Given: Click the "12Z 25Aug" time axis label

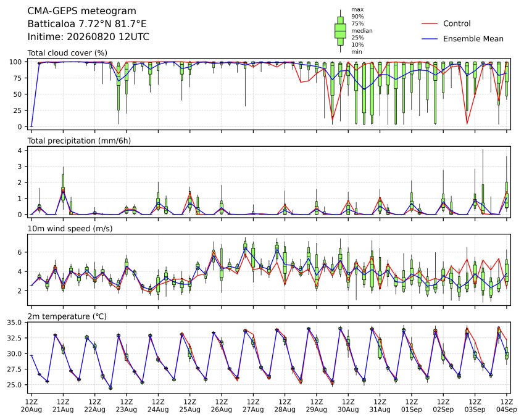Looking at the screenshot, I should pyautogui.click(x=190, y=406).
